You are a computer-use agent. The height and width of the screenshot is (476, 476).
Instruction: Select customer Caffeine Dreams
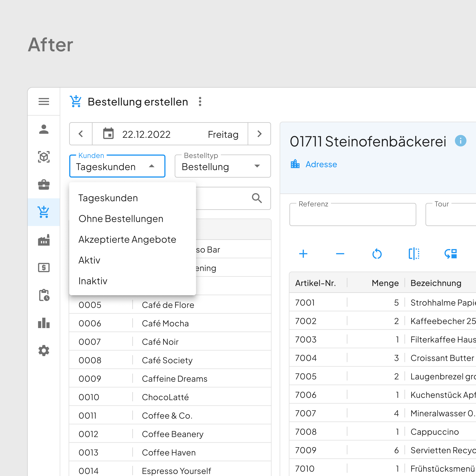170,378
